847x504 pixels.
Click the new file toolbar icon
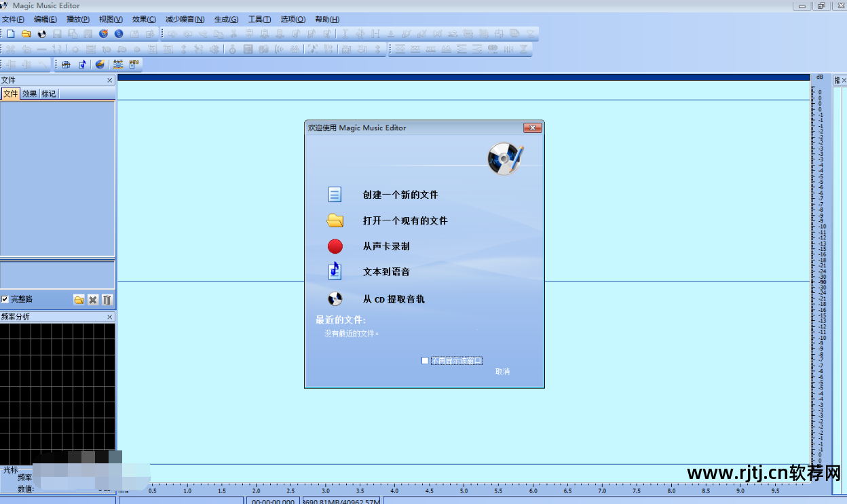pos(11,33)
